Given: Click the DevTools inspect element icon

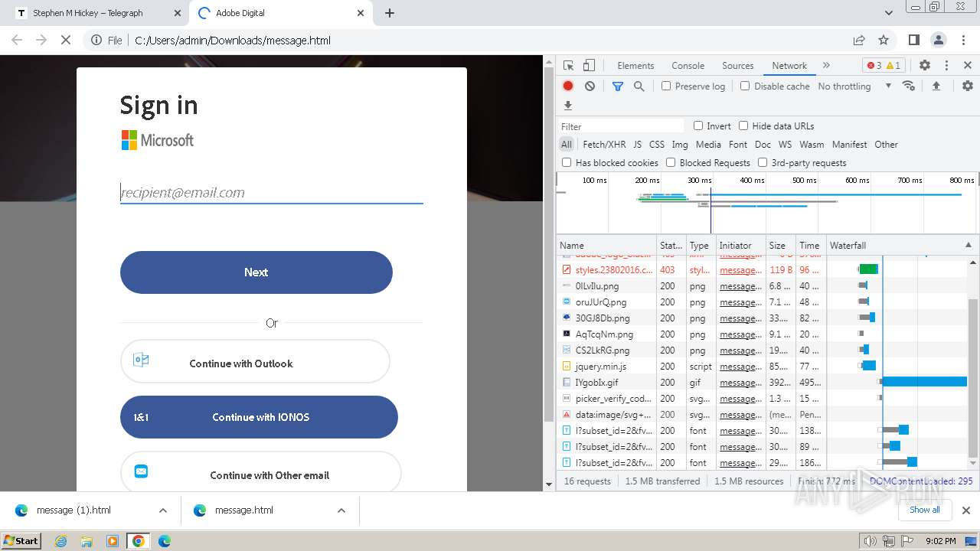Looking at the screenshot, I should tap(568, 66).
